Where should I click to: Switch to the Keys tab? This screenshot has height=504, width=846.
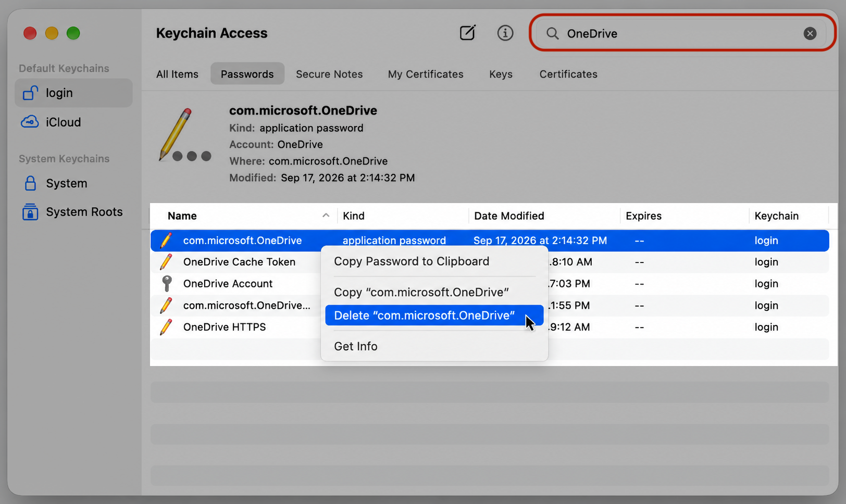click(x=501, y=74)
